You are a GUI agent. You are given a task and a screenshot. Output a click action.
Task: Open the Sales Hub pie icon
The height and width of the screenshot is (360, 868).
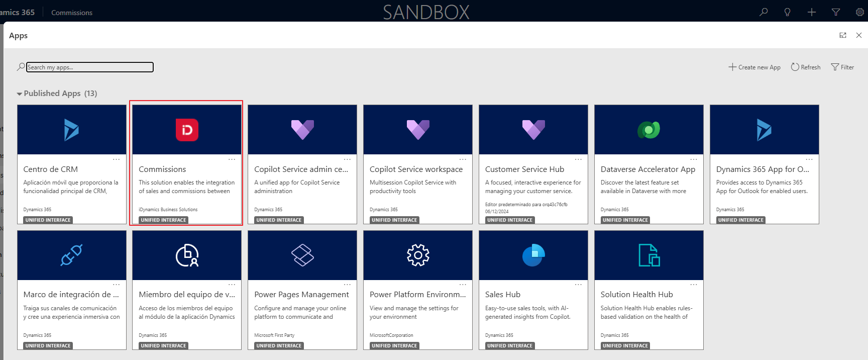[x=533, y=255]
